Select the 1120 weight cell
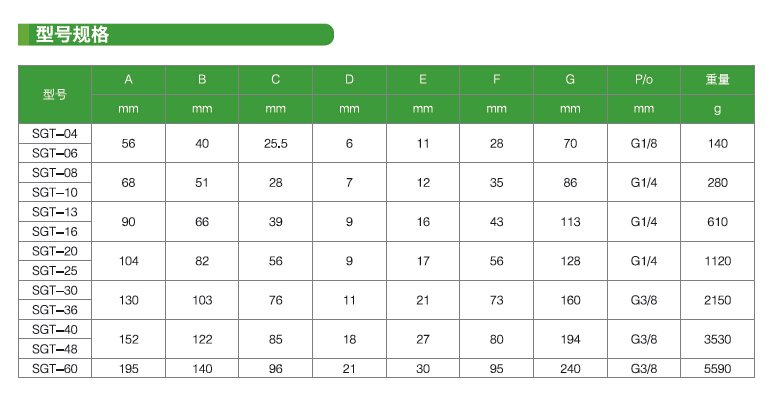Screen dimensions: 771x394 pos(717,261)
